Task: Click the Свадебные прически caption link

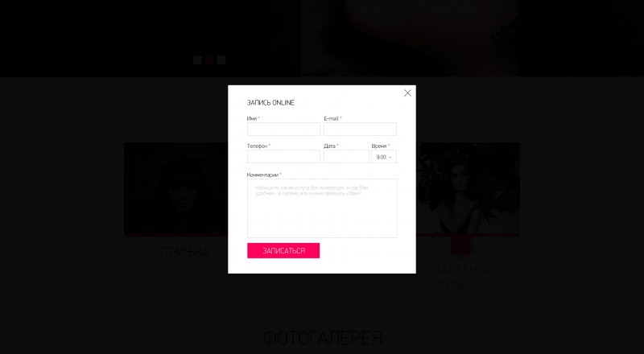Action: (460, 277)
